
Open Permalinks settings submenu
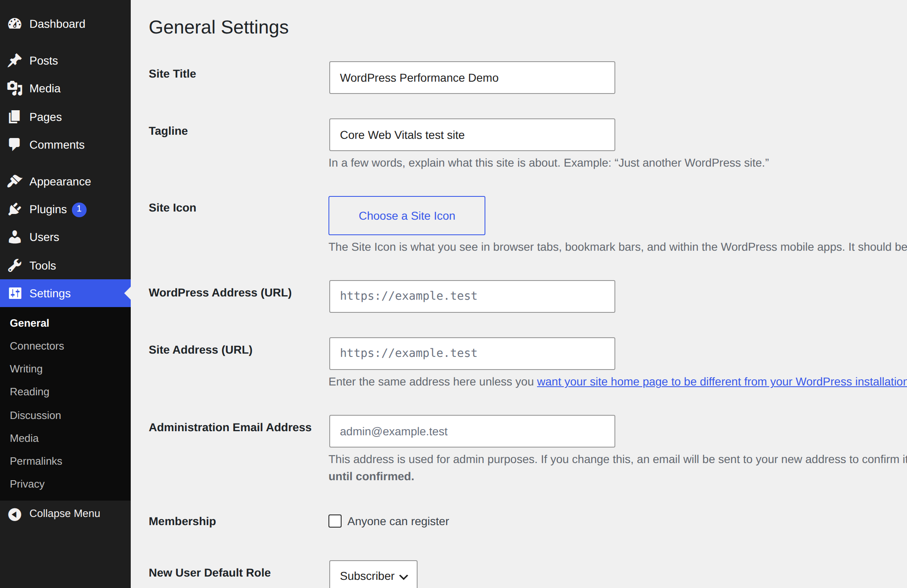point(36,461)
